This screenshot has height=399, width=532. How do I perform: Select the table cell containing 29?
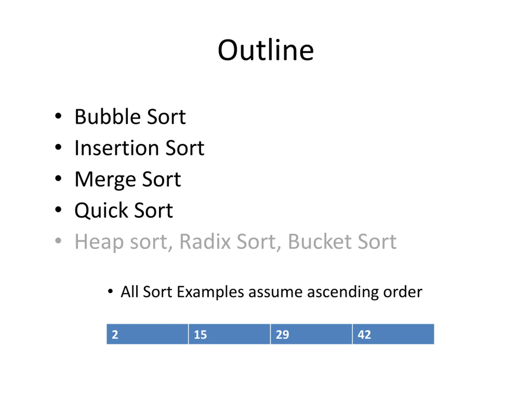pyautogui.click(x=312, y=334)
